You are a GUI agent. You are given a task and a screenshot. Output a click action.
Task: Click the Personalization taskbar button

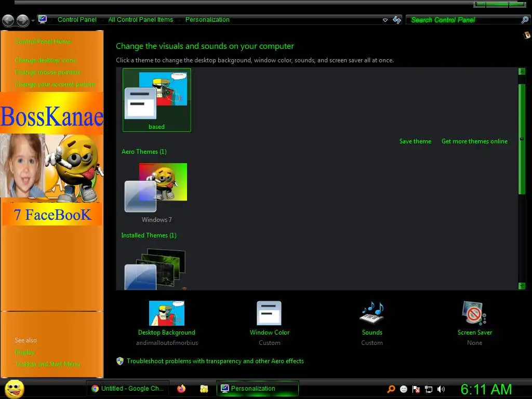[x=258, y=389]
